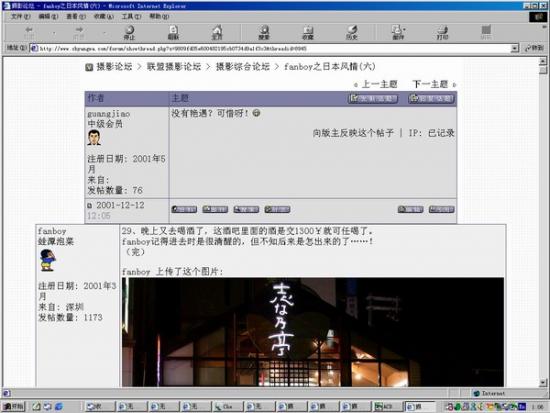Stop page loading with 停止 button
The image size is (550, 413).
click(x=129, y=32)
